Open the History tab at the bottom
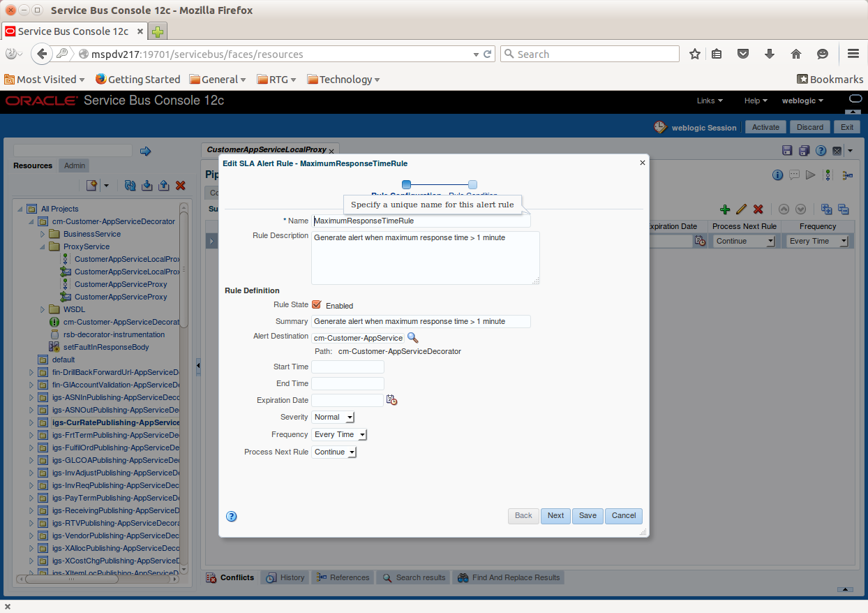The image size is (868, 613). 286,577
